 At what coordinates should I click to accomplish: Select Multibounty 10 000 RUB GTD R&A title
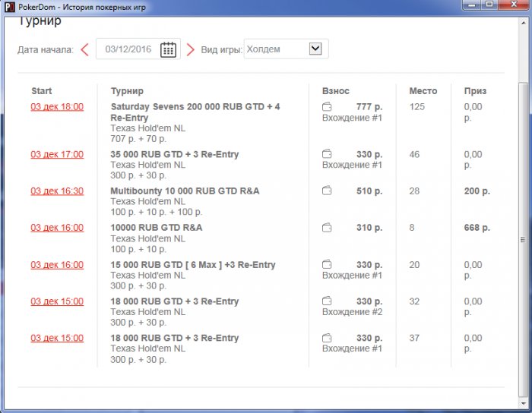[x=185, y=191]
